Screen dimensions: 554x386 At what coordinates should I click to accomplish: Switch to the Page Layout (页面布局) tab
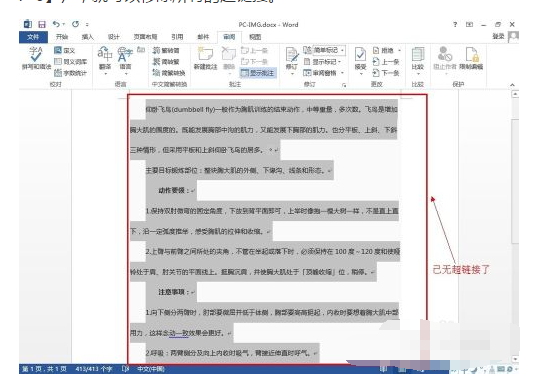coord(145,37)
